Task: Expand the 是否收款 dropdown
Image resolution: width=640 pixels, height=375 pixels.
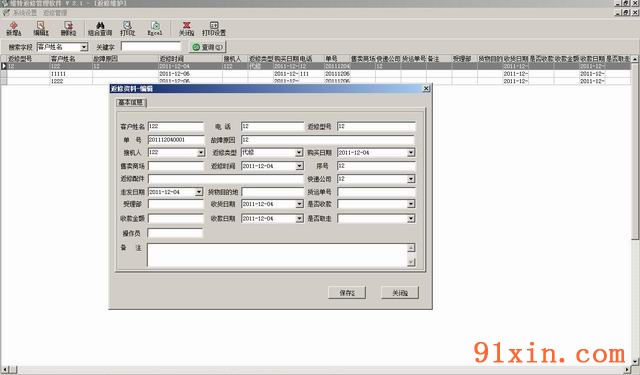Action: coord(411,204)
